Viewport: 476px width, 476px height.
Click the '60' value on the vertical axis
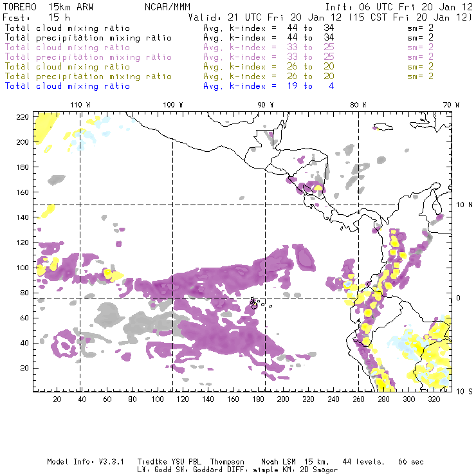point(24,318)
